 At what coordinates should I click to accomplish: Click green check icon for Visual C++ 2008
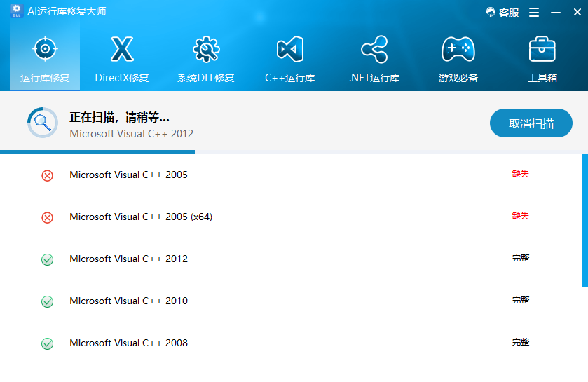[47, 343]
